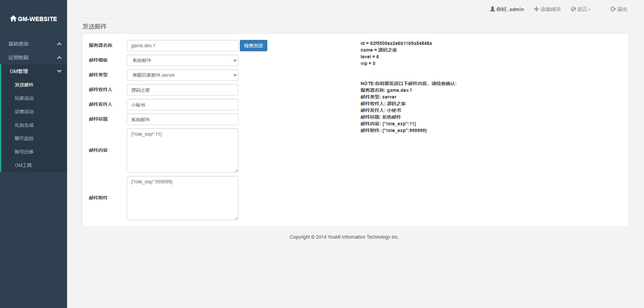Viewport: 644px width, 308px height.
Task: Click the home icon beside GM-WEBSITE
Action: point(13,18)
